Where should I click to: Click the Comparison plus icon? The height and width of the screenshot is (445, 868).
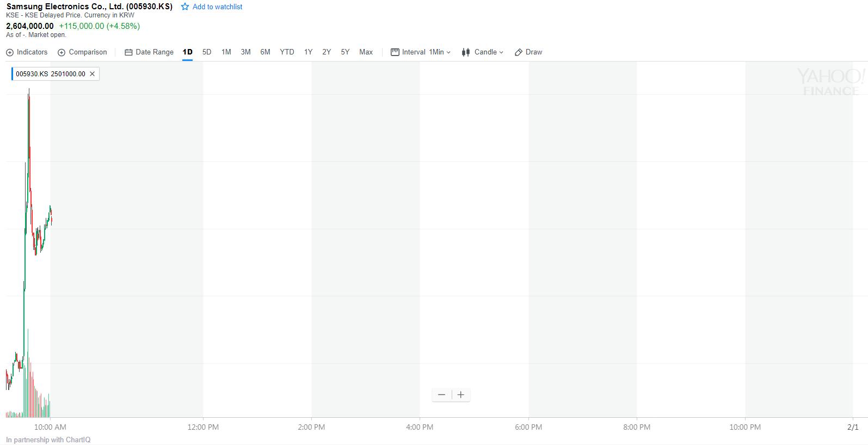(x=61, y=52)
